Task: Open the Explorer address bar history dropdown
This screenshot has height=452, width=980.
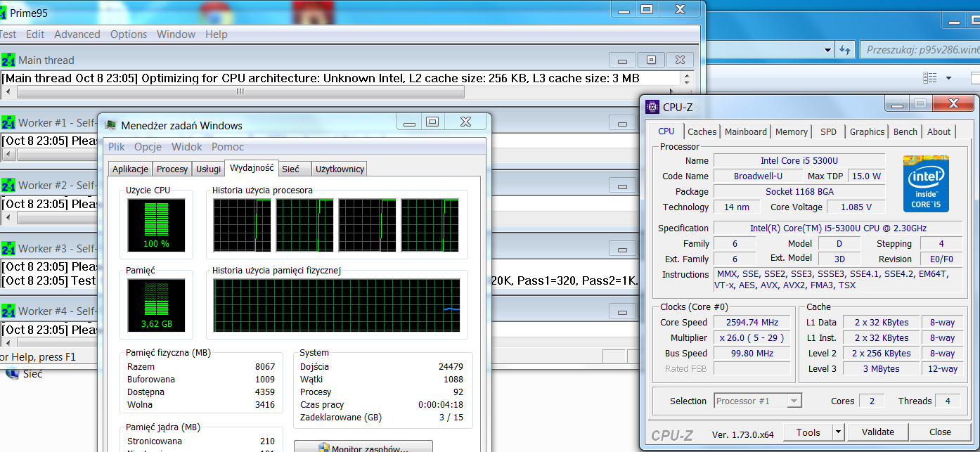Action: [828, 50]
